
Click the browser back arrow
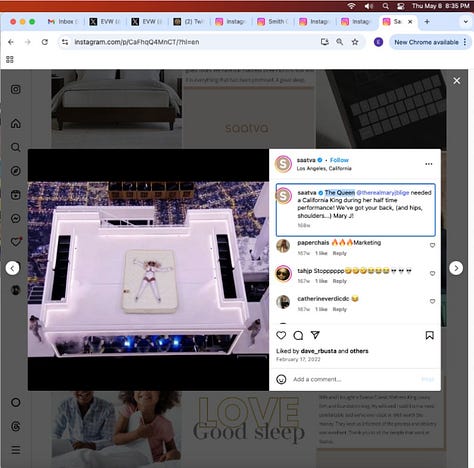11,42
